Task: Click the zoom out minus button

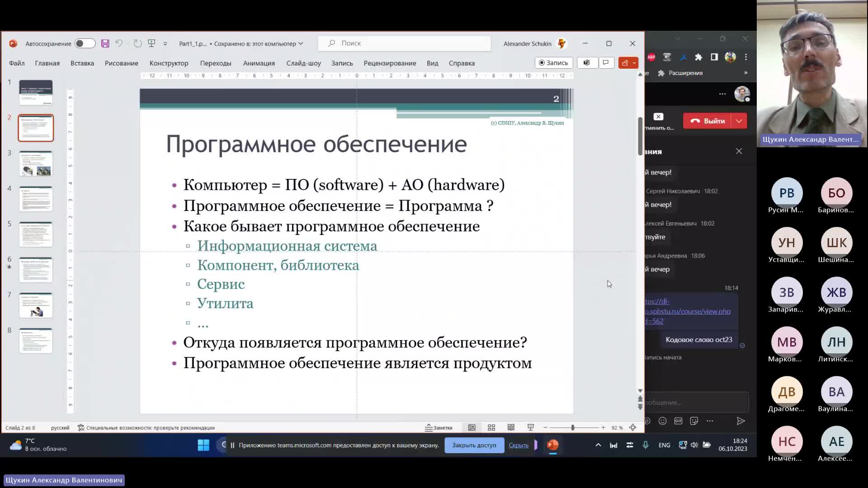Action: point(545,427)
